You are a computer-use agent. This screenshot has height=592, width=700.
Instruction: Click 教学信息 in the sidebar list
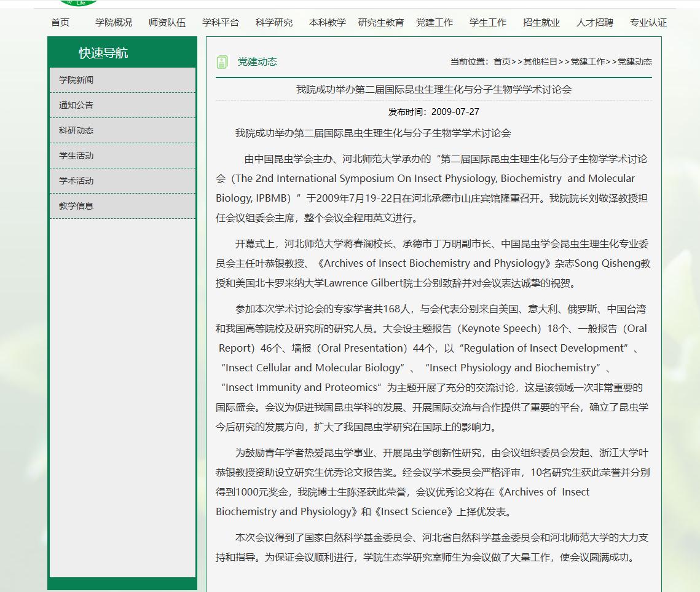point(76,206)
